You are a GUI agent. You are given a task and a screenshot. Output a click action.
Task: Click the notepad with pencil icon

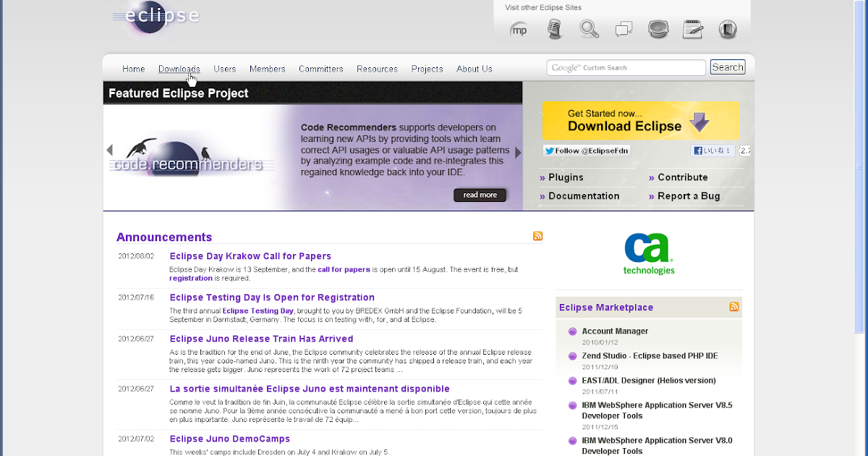693,29
